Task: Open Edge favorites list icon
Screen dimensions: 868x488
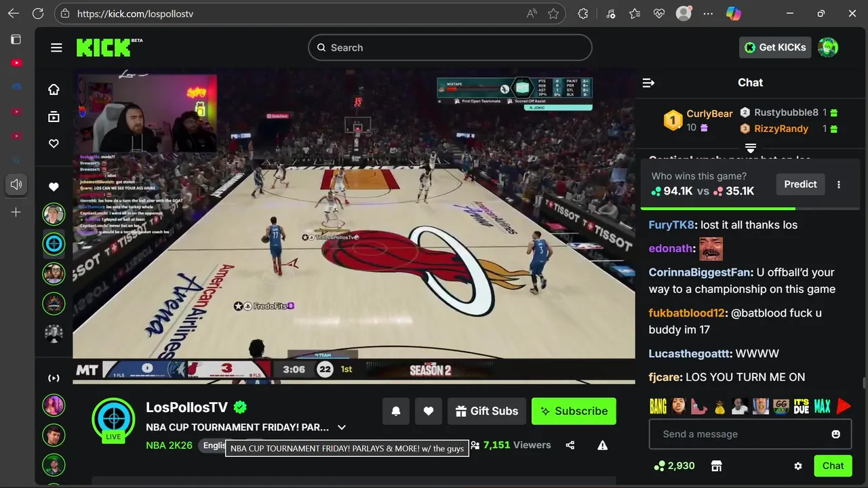Action: pos(634,14)
